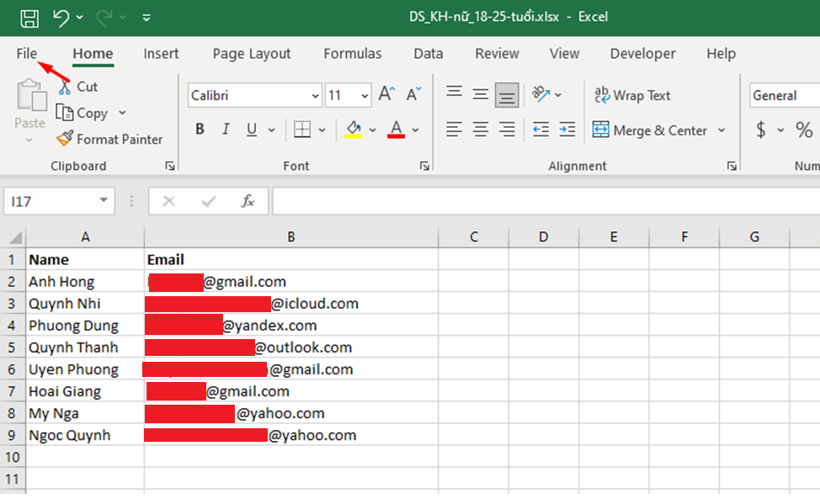Expand the font size dropdown

coord(365,96)
